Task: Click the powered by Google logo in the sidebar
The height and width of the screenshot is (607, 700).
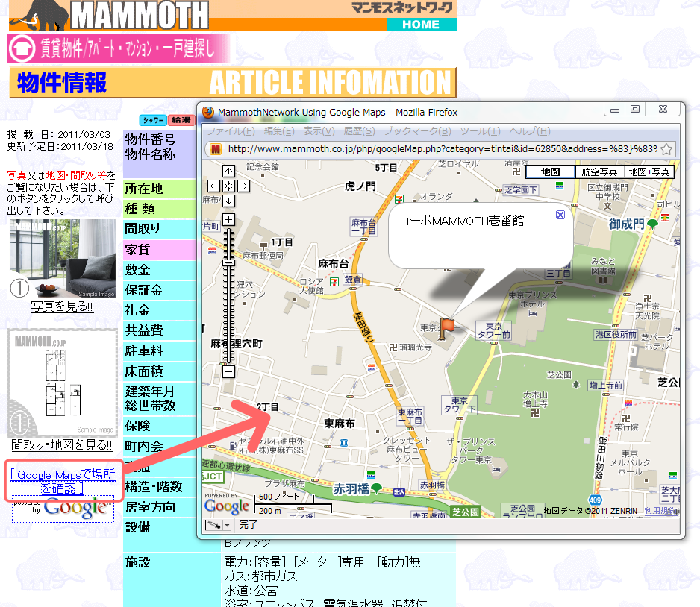Action: pyautogui.click(x=63, y=508)
